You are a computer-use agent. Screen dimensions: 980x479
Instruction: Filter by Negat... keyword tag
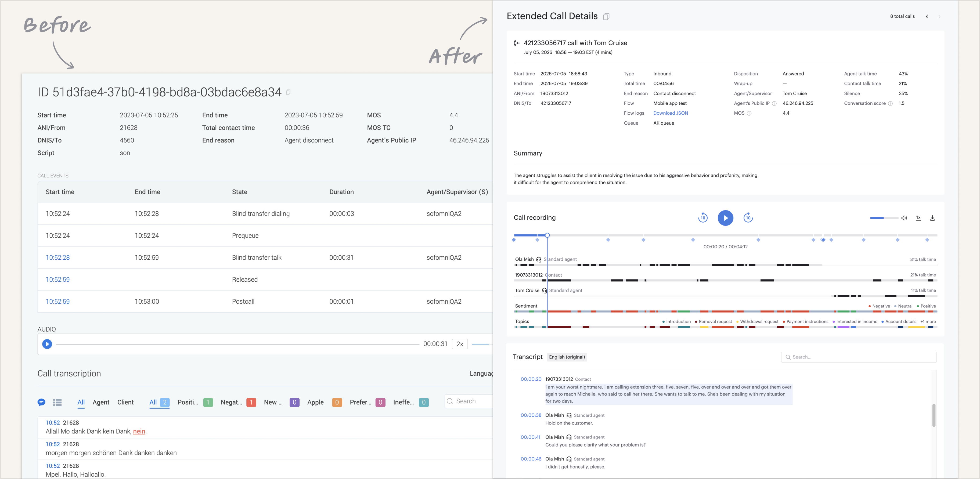[239, 402]
